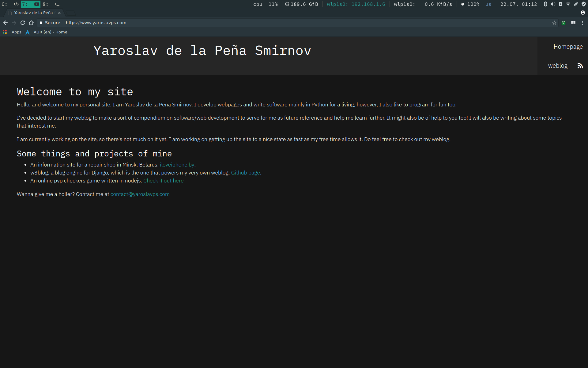Bookmark this page with the star icon
The height and width of the screenshot is (368, 588).
point(554,23)
